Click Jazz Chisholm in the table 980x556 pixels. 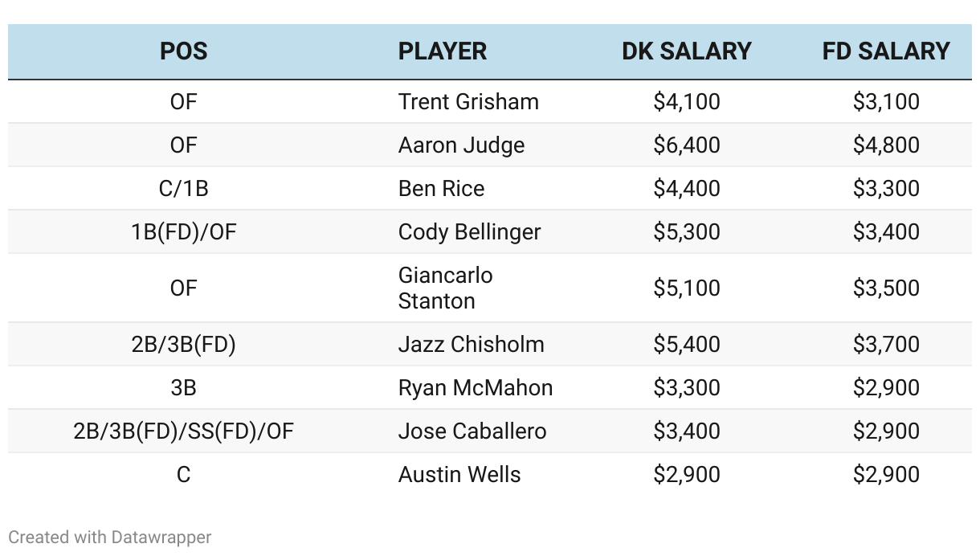471,345
